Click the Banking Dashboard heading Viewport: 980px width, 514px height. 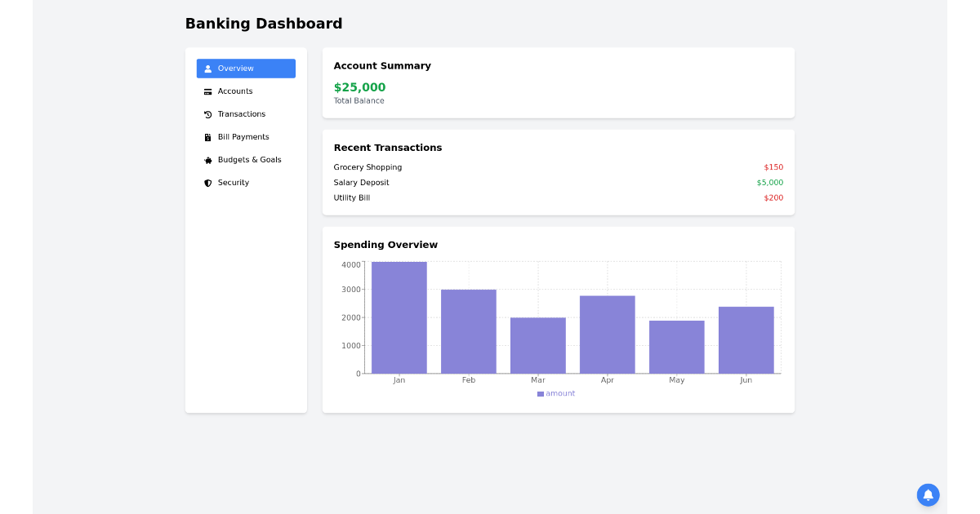[x=263, y=24]
